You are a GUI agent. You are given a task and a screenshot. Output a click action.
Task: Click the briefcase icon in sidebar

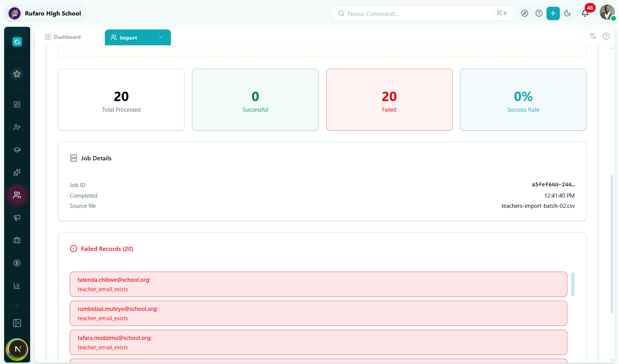coord(17,240)
